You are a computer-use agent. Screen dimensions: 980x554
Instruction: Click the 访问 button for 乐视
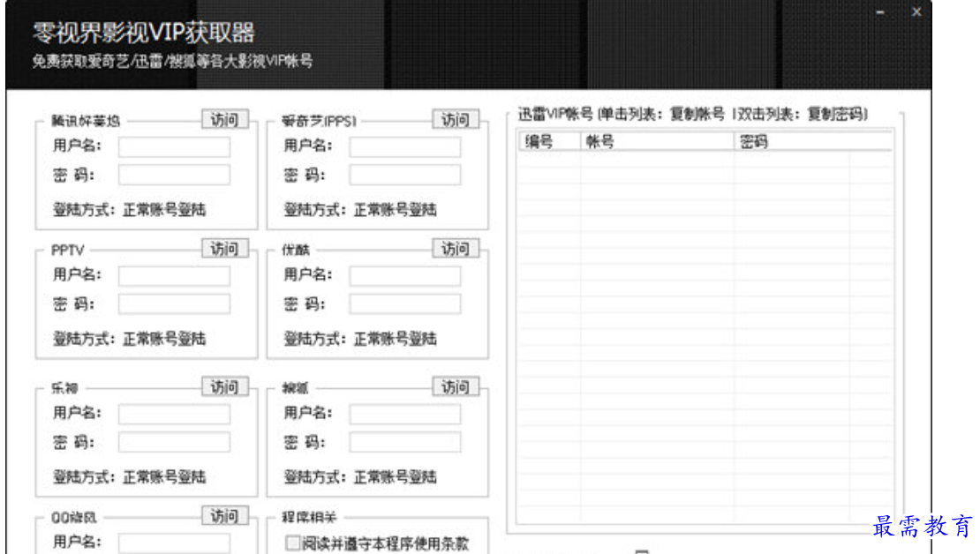click(x=225, y=386)
